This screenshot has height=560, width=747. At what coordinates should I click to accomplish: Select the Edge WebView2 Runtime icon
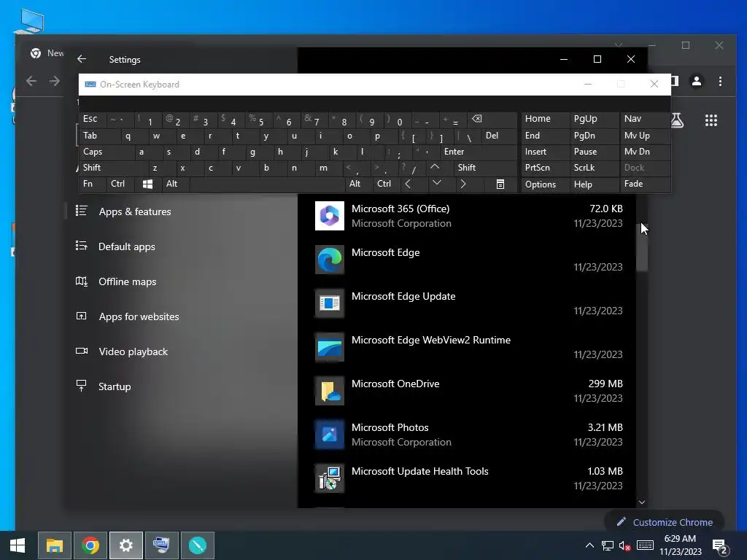pyautogui.click(x=329, y=347)
